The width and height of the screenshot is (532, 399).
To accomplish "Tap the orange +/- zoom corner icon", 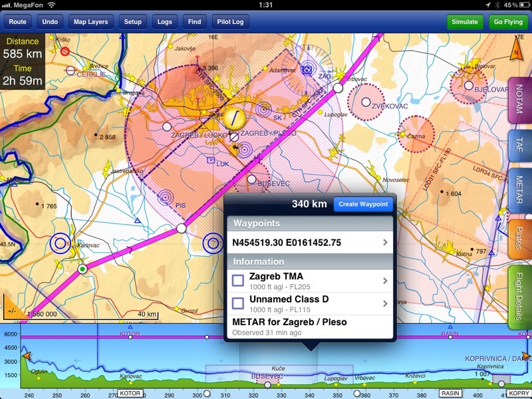I will coord(10,309).
